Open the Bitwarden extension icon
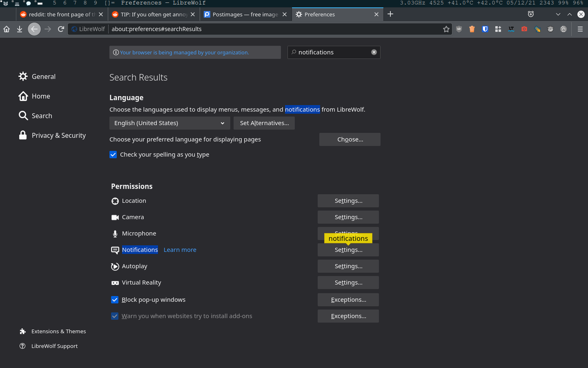 pyautogui.click(x=485, y=29)
